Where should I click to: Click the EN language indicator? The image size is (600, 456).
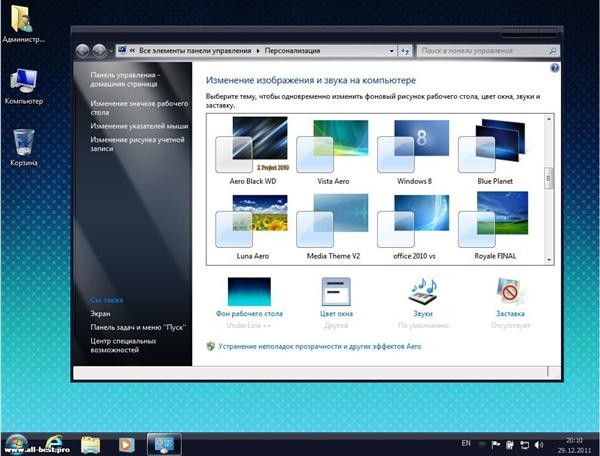coord(466,443)
